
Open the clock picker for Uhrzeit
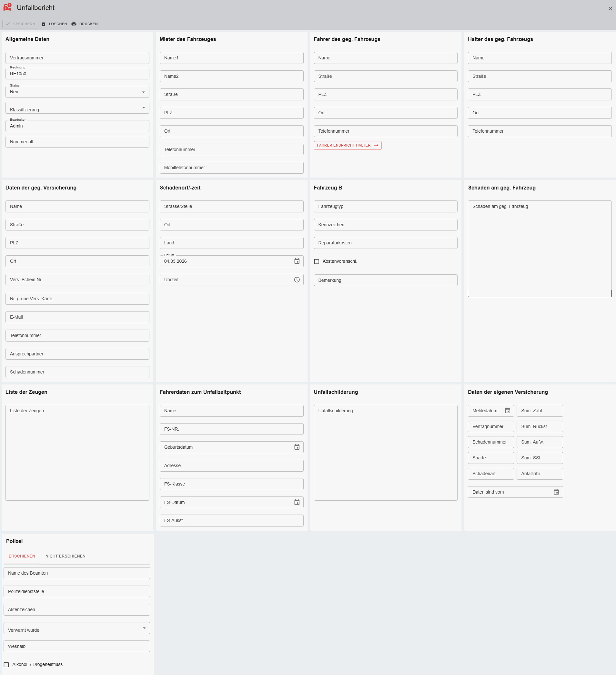click(x=297, y=280)
